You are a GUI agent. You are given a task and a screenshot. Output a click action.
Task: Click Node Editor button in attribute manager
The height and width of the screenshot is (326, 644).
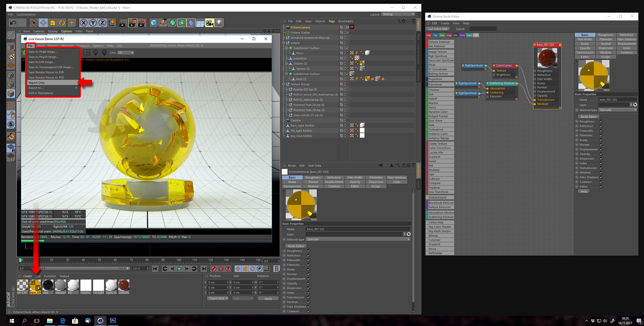(x=296, y=246)
